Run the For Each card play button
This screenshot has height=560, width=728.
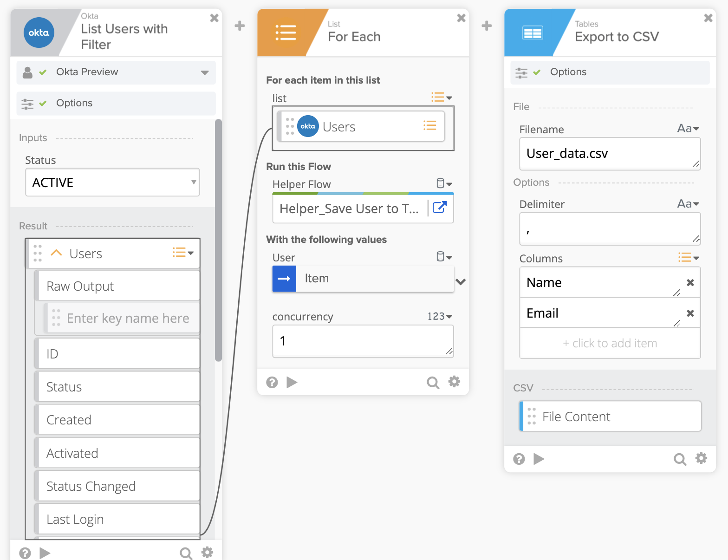point(292,382)
